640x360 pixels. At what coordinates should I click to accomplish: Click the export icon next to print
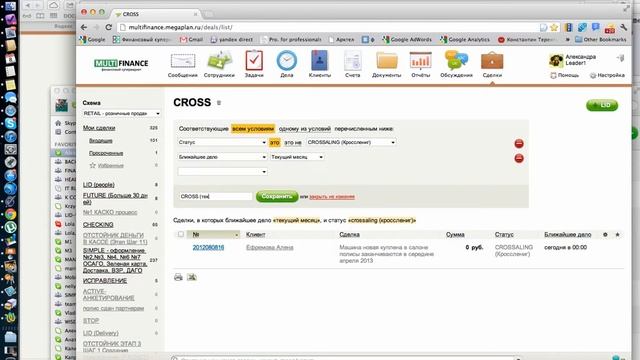[x=191, y=277]
